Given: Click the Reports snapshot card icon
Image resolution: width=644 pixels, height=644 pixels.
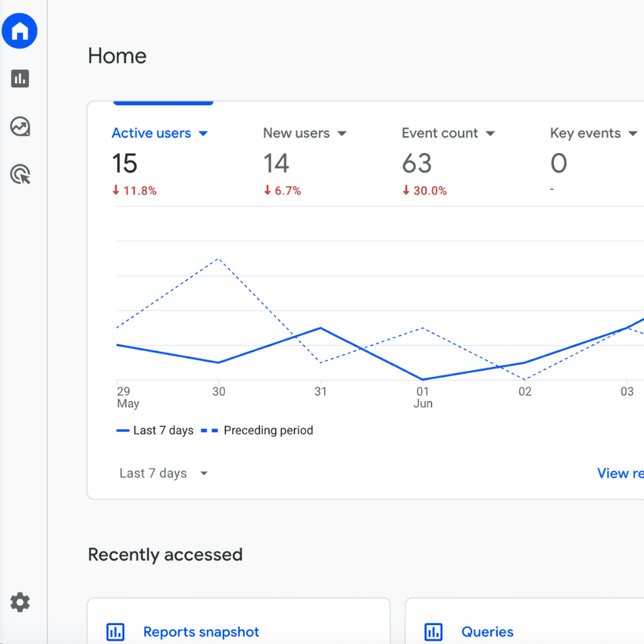Looking at the screenshot, I should (x=115, y=631).
